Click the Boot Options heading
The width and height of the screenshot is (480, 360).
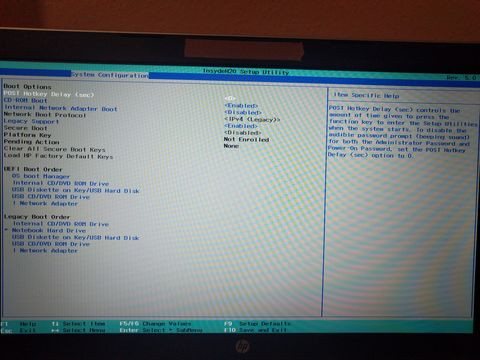point(28,87)
